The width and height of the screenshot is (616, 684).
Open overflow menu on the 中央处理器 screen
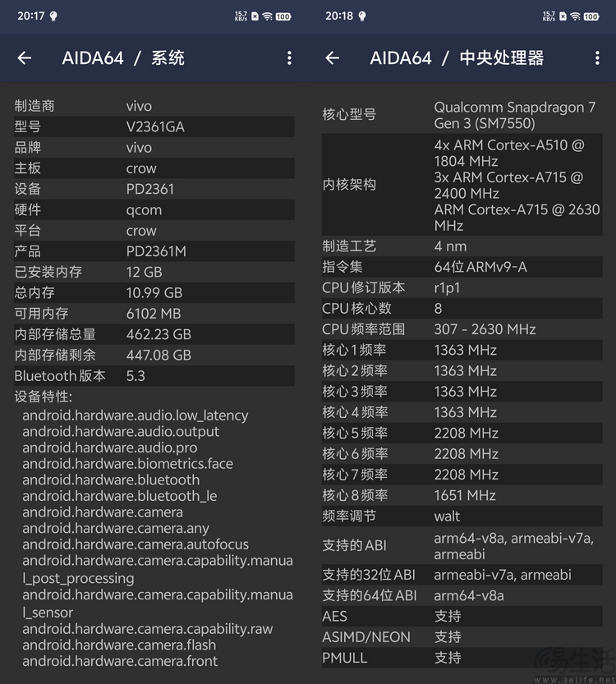(x=597, y=57)
